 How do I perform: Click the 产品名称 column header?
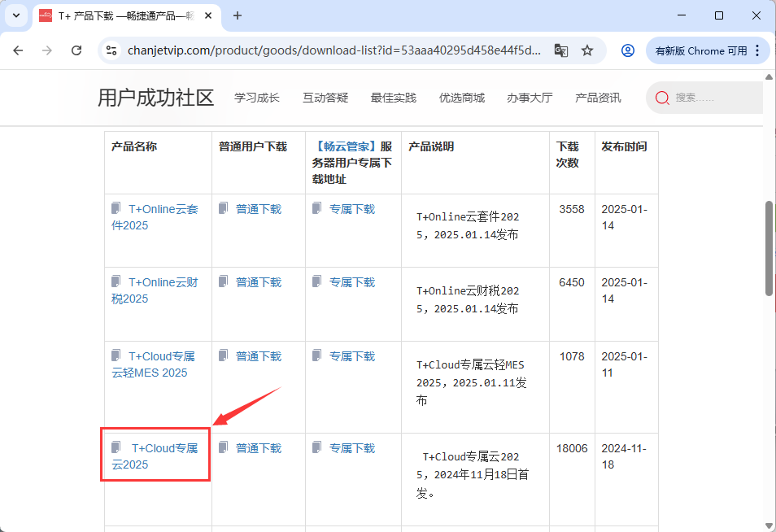coord(134,146)
